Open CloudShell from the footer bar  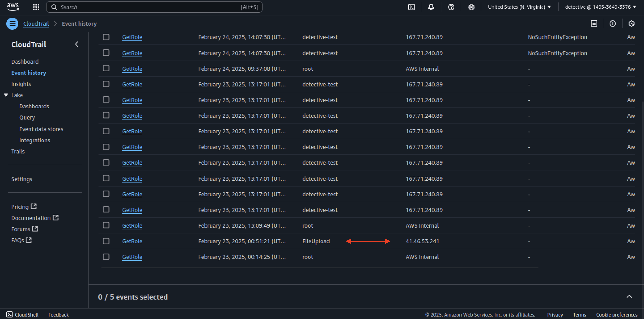point(22,315)
